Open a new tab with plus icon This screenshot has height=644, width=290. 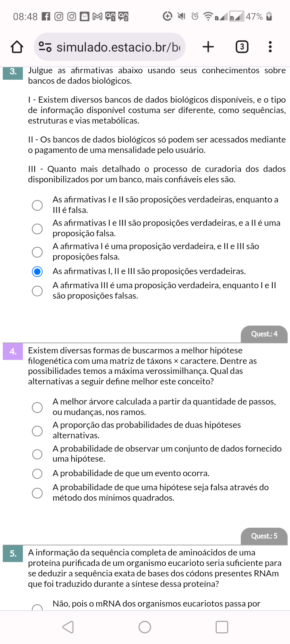point(208,47)
